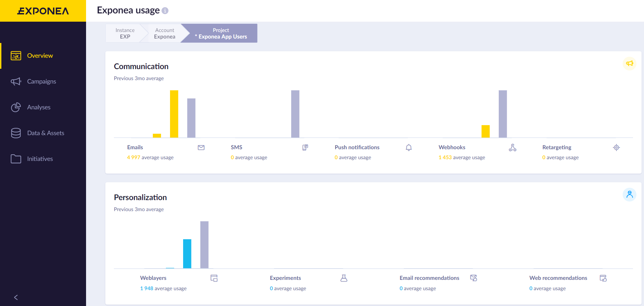Click the Exponea usage page title
Image resolution: width=644 pixels, height=306 pixels.
click(x=128, y=10)
